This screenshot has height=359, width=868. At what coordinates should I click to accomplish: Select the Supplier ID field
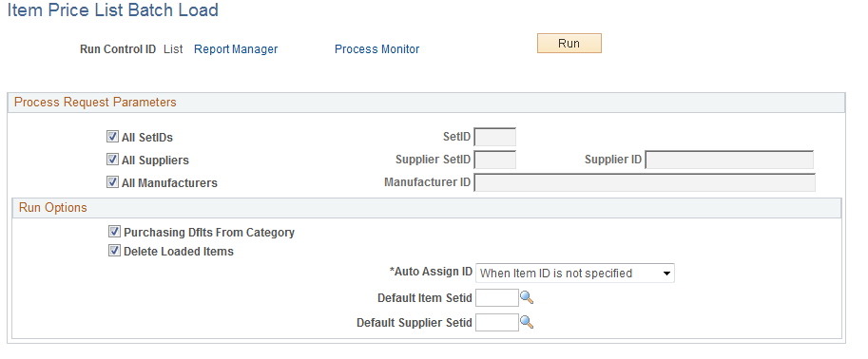click(729, 160)
